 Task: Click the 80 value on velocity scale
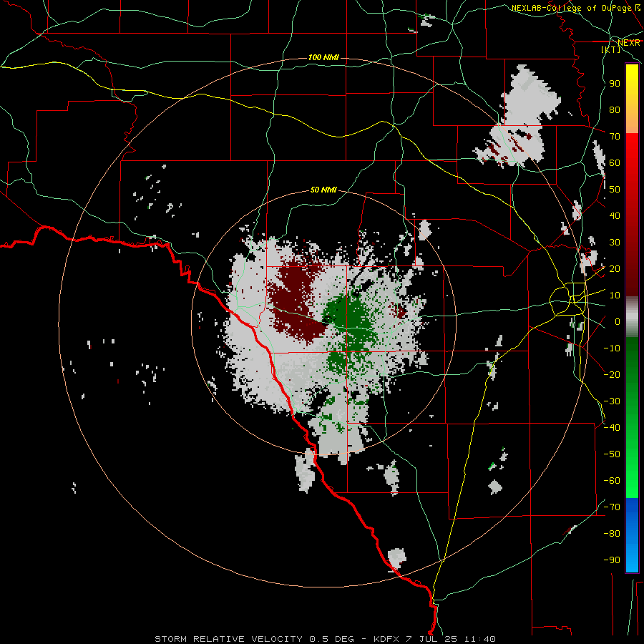coord(615,109)
